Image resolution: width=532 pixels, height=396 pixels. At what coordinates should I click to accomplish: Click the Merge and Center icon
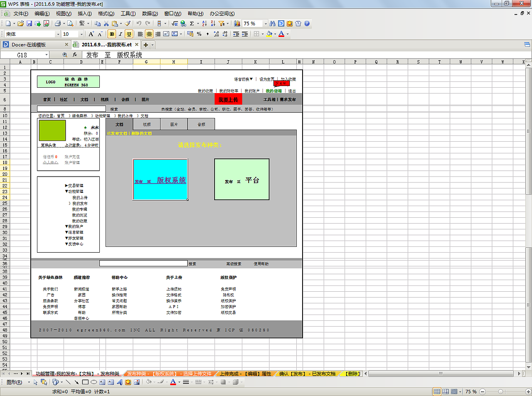[175, 34]
